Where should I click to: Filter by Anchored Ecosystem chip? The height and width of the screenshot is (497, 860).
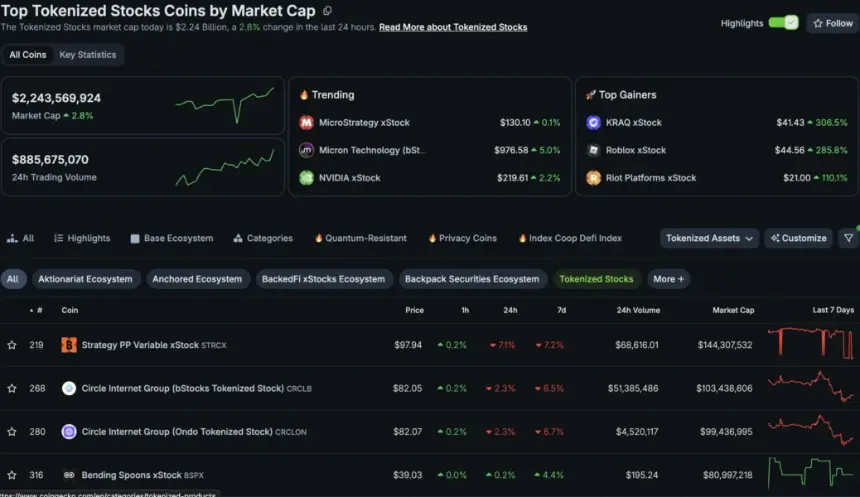pos(197,279)
